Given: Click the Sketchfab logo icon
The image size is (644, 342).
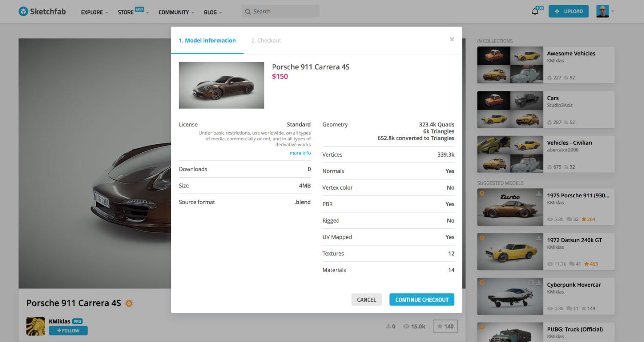Looking at the screenshot, I should pyautogui.click(x=22, y=12).
